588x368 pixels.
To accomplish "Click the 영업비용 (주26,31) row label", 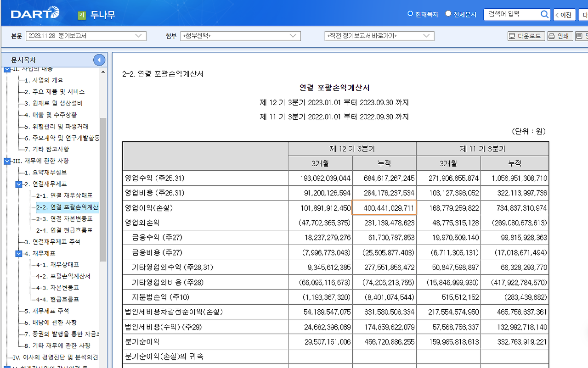I will (155, 193).
